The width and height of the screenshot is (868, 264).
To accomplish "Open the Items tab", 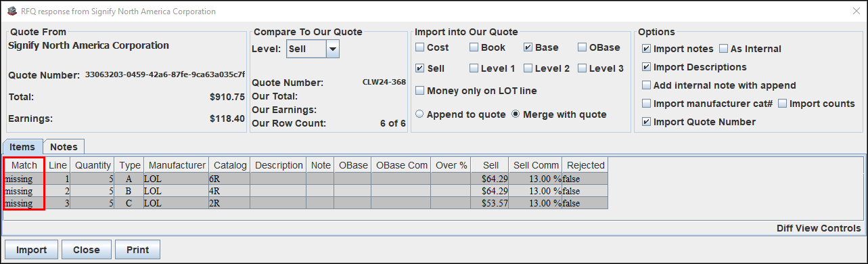I will coord(22,147).
